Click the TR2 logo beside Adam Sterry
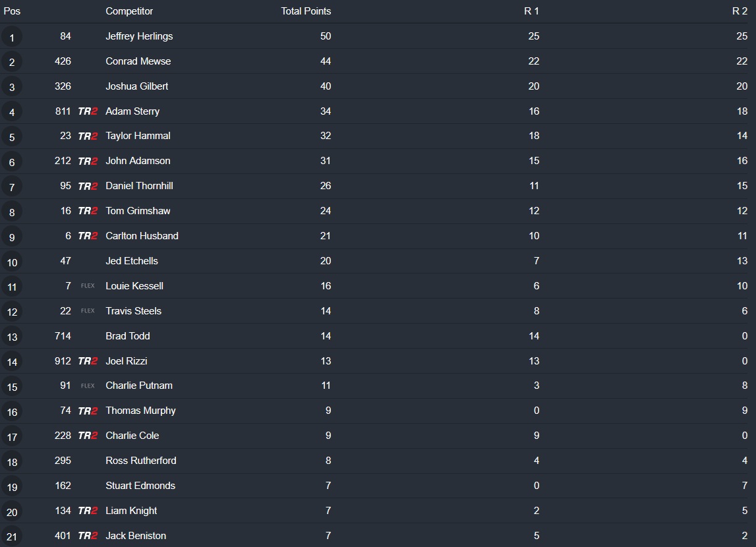The image size is (756, 547). click(x=88, y=111)
